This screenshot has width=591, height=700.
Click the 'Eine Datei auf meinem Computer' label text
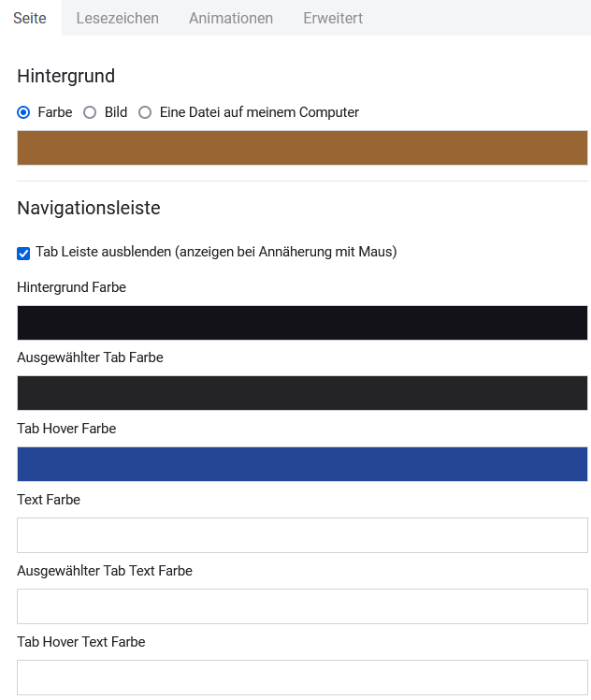(259, 112)
